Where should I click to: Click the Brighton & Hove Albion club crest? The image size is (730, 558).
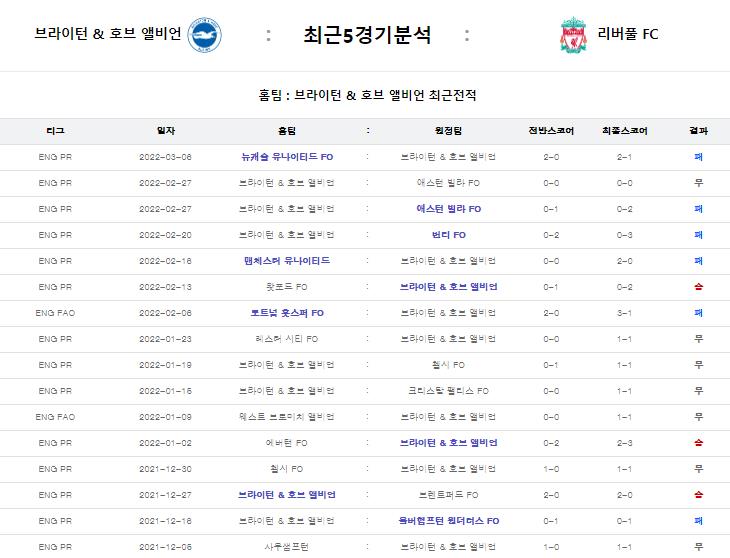204,34
